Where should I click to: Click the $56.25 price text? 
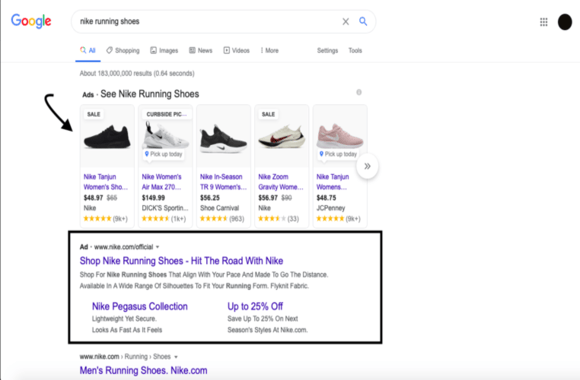click(210, 198)
